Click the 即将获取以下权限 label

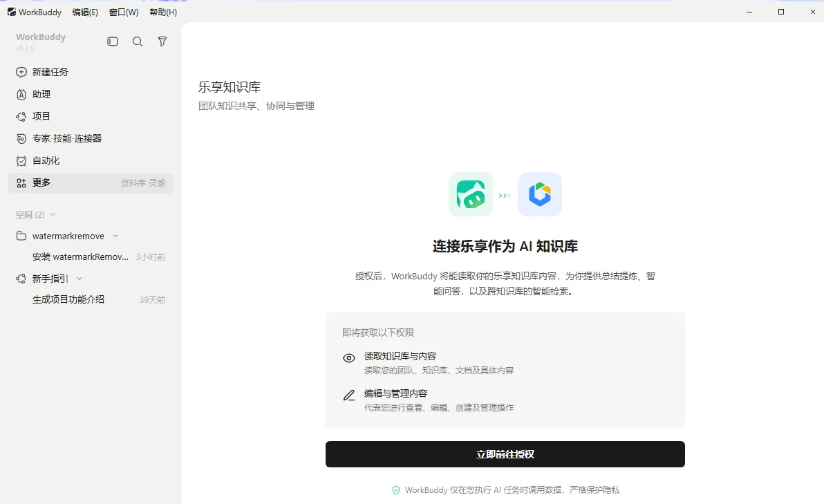378,333
